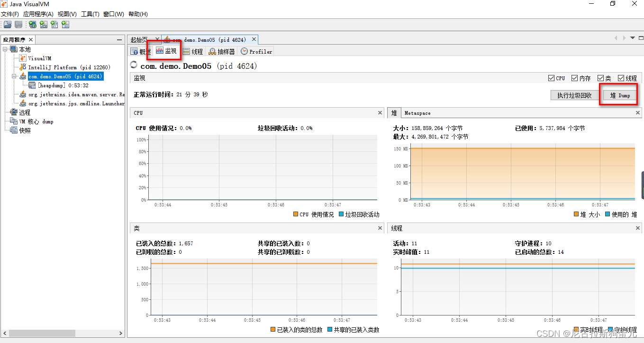Click the IntelliJ Platform process icon
This screenshot has width=644, height=343.
[x=23, y=67]
